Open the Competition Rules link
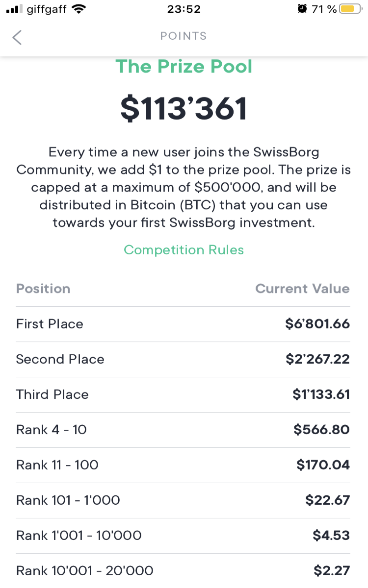 [184, 250]
